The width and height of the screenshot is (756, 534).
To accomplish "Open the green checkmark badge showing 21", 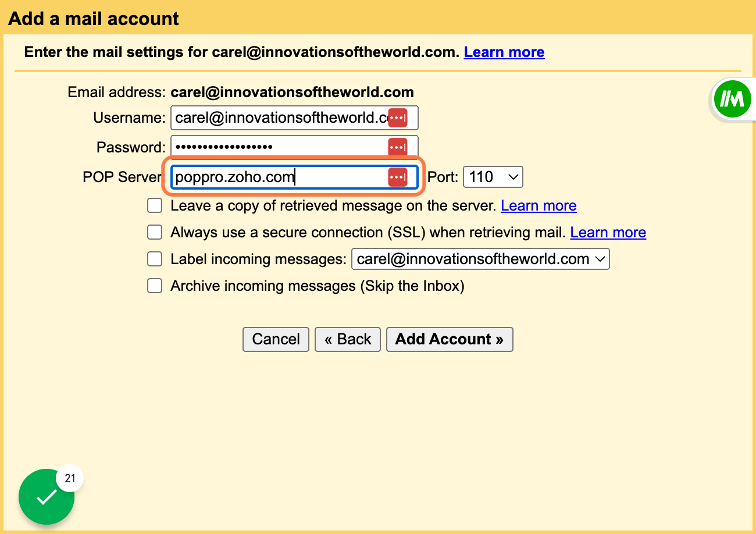I will (47, 496).
